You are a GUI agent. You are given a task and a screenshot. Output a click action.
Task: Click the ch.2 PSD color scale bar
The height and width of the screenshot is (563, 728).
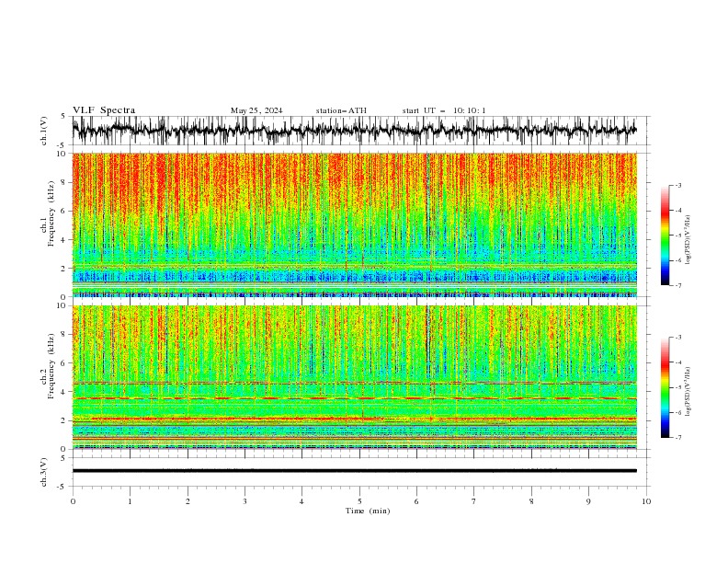(x=665, y=387)
